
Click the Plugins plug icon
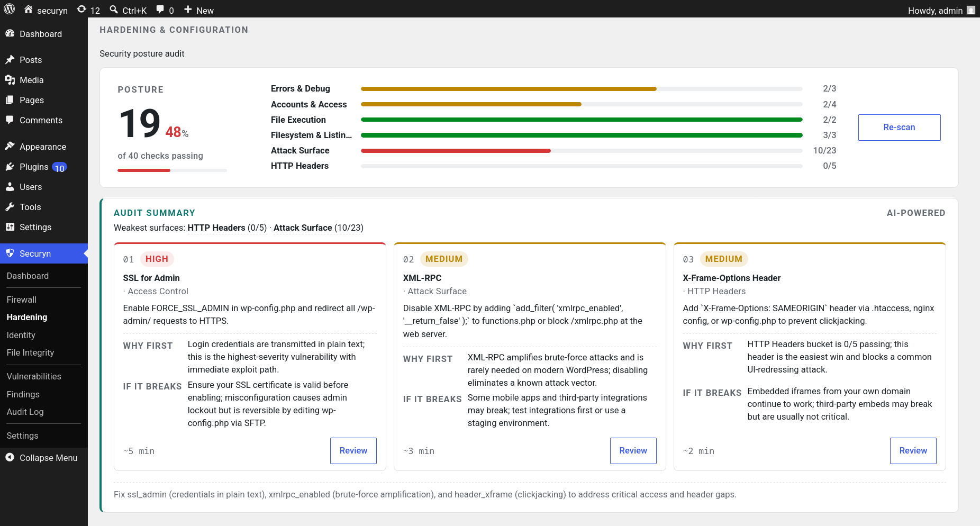pyautogui.click(x=10, y=166)
